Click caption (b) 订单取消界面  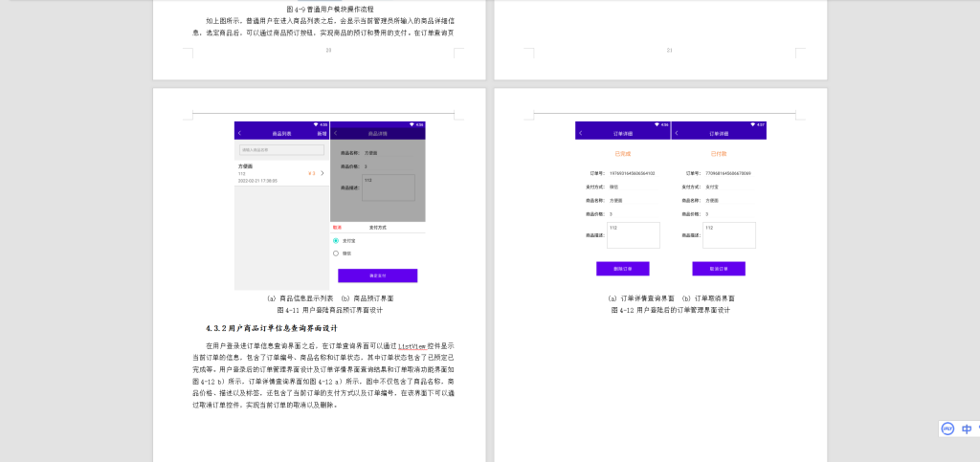point(708,298)
